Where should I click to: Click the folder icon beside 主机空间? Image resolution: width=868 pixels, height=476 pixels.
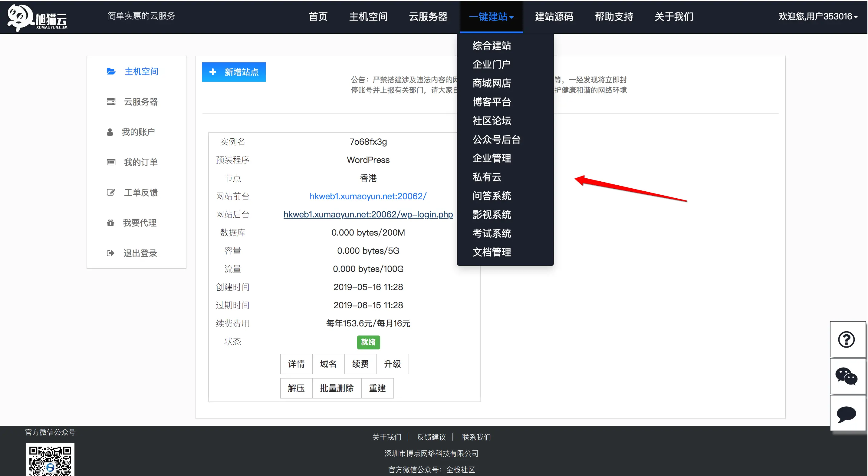111,71
